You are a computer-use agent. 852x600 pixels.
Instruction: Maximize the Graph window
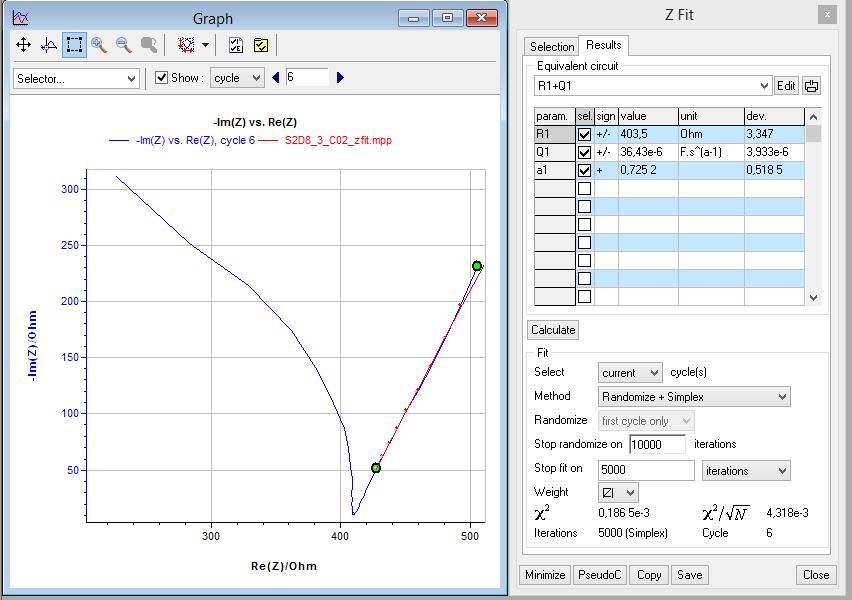pos(447,18)
